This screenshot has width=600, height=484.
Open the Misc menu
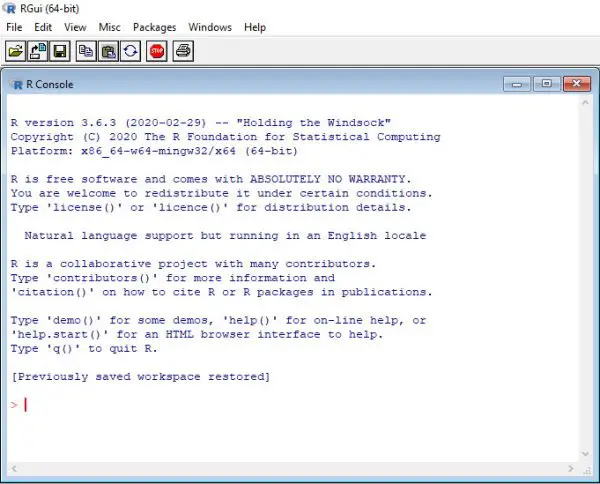tap(109, 27)
